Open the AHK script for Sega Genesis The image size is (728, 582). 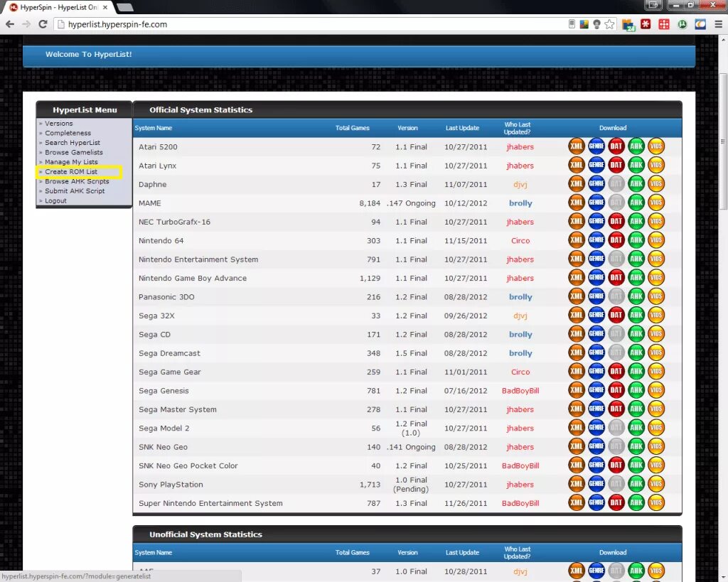click(636, 390)
